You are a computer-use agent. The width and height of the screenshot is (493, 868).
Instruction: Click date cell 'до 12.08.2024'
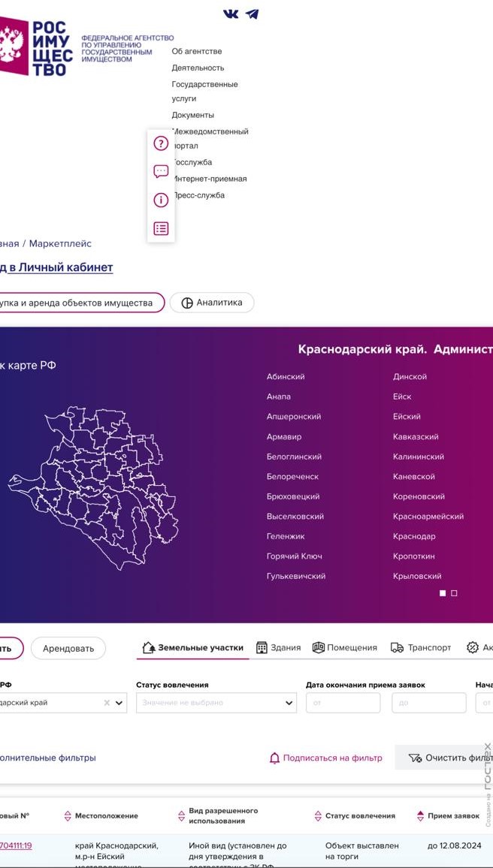coord(454,846)
